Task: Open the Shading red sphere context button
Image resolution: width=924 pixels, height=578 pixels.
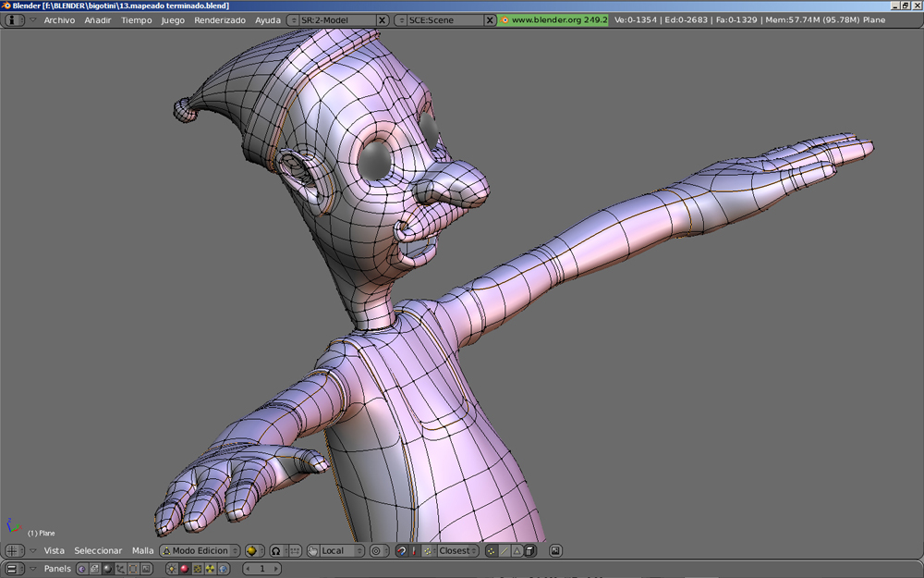Action: click(x=185, y=569)
